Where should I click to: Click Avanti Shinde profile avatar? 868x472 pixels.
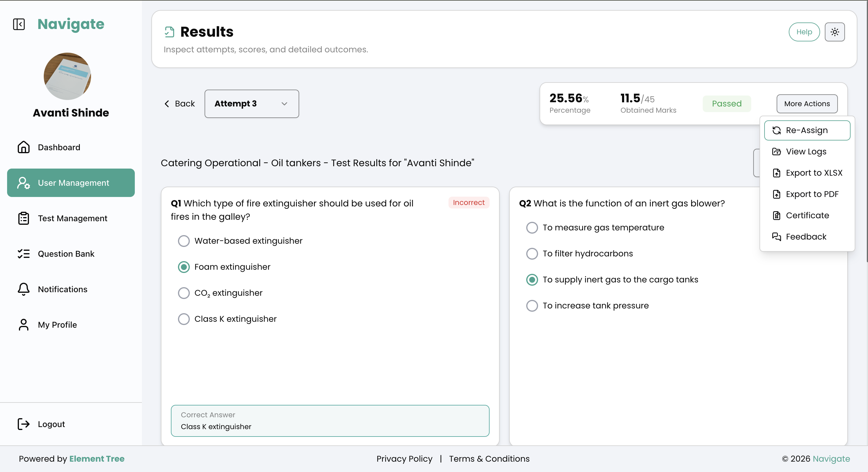[x=67, y=76]
